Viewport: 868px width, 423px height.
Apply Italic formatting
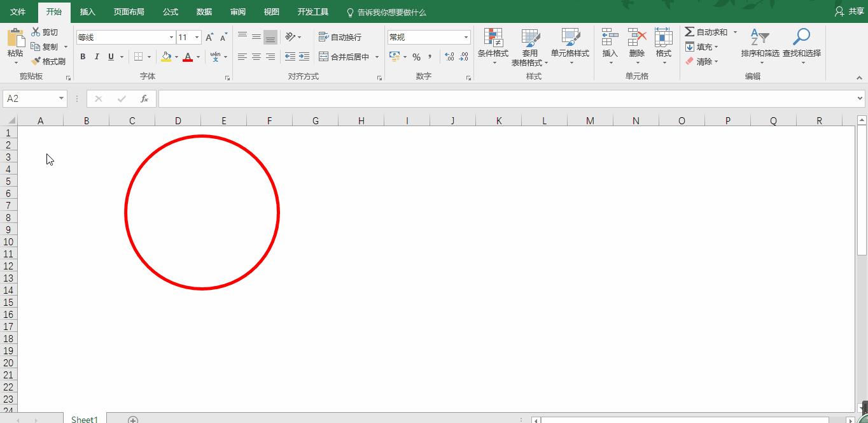[96, 57]
